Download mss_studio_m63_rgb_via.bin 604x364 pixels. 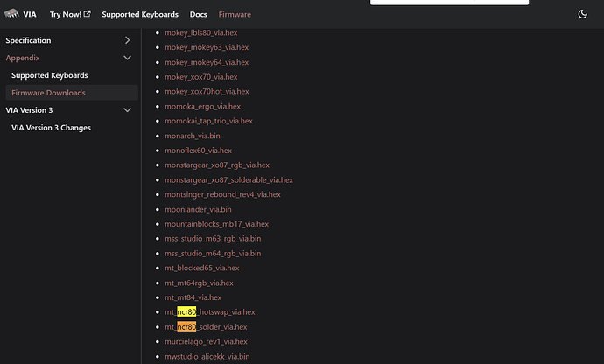213,238
